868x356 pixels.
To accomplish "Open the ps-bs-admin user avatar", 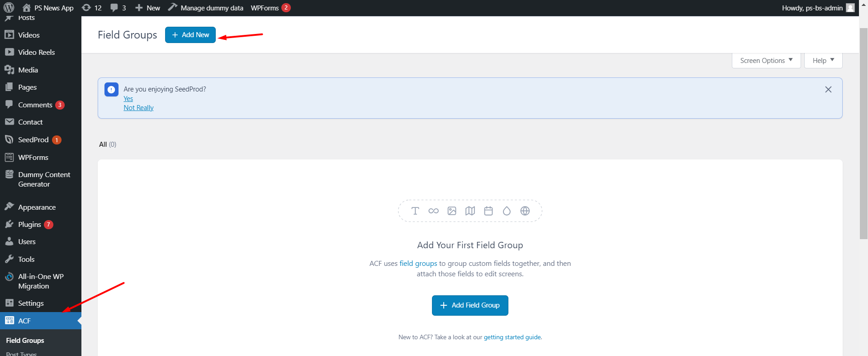I will 850,8.
